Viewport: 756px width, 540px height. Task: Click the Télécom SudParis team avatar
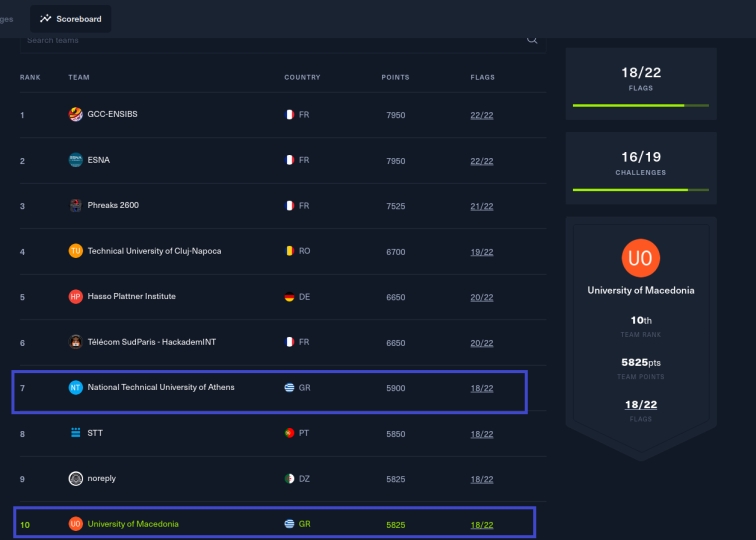76,342
